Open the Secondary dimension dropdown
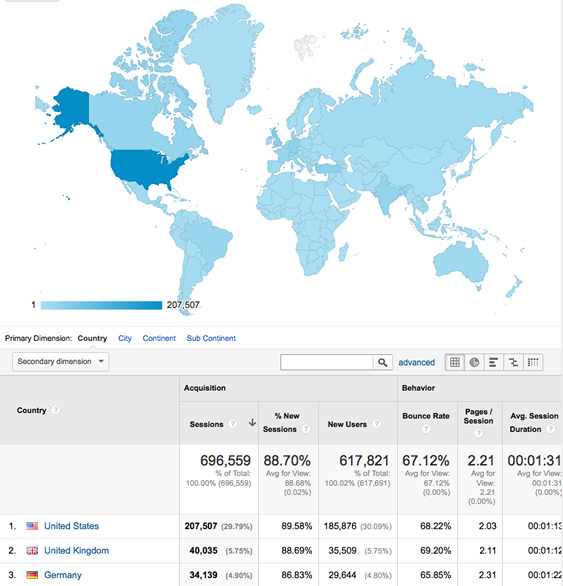The height and width of the screenshot is (586, 563). 61,361
